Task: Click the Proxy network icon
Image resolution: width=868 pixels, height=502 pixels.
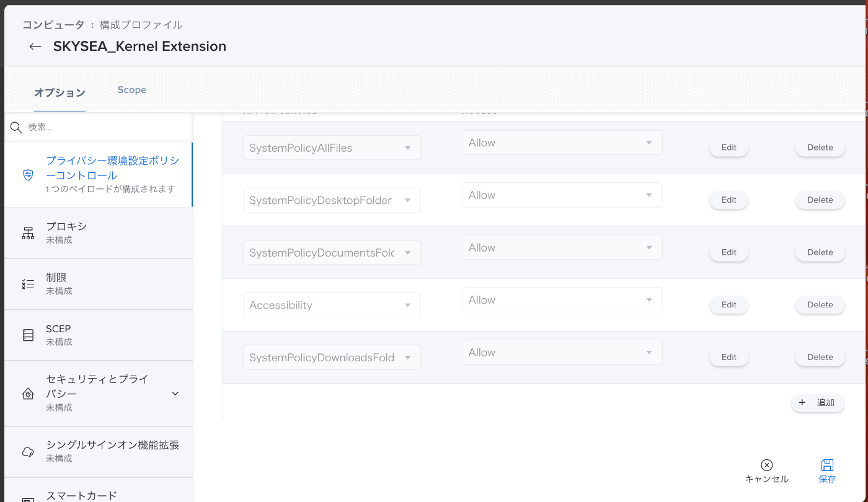Action: click(28, 233)
